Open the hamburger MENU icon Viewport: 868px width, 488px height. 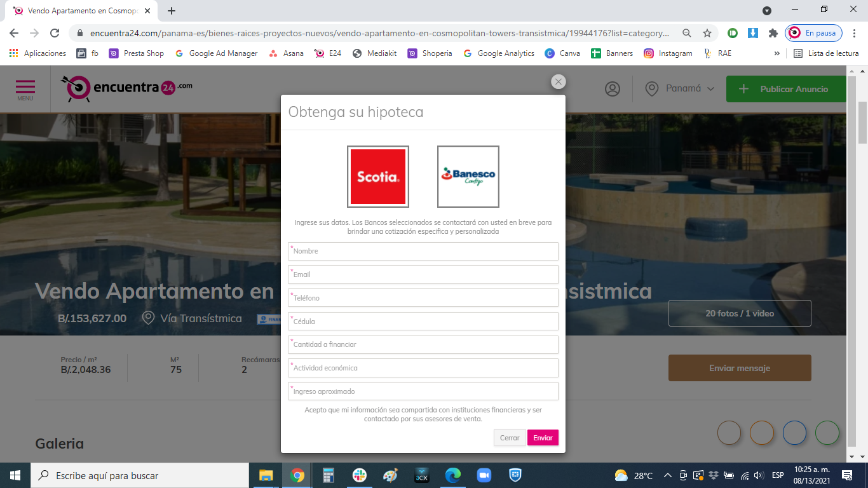(25, 89)
